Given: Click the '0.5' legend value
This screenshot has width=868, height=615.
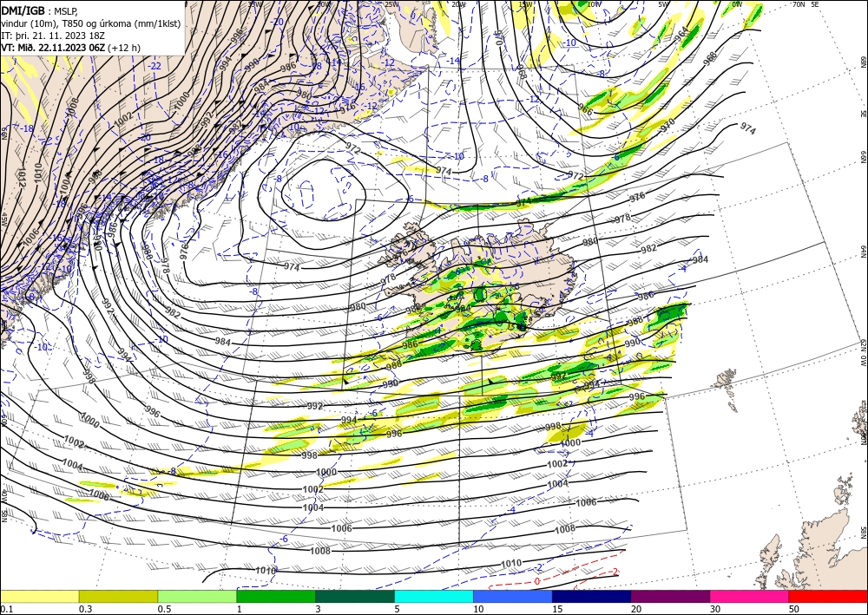Looking at the screenshot, I should 164,609.
